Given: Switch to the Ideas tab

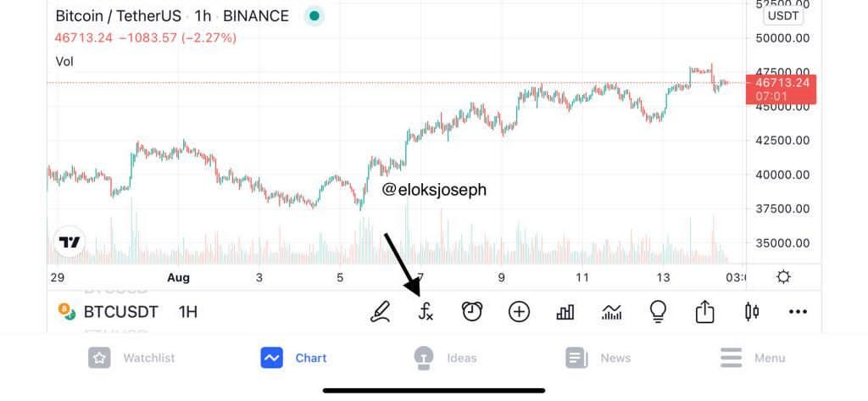Looking at the screenshot, I should 445,358.
